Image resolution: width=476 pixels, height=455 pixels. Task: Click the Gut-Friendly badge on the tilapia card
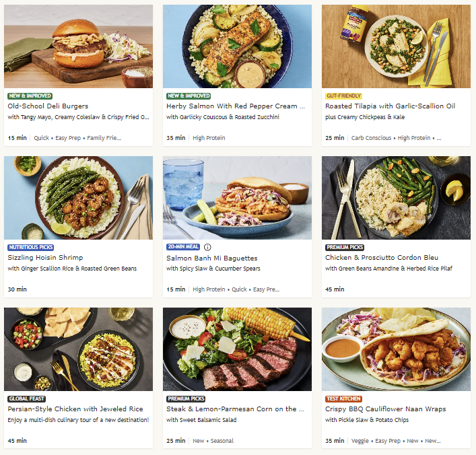pos(343,96)
